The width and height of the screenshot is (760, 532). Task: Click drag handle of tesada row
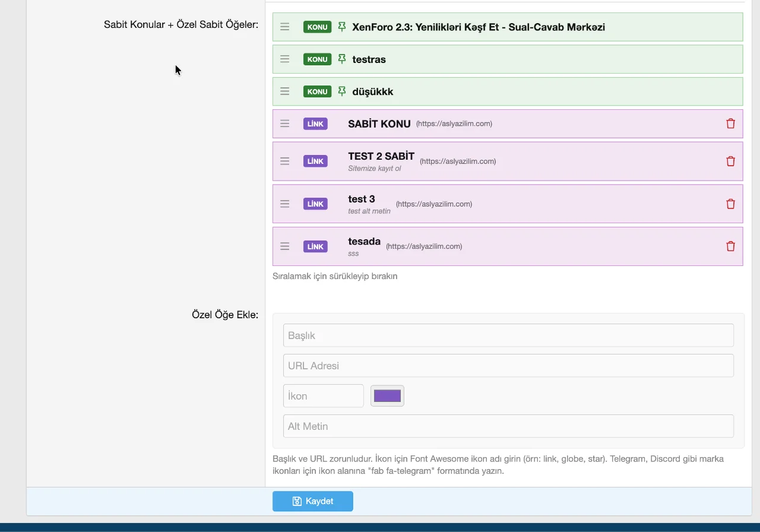point(285,246)
